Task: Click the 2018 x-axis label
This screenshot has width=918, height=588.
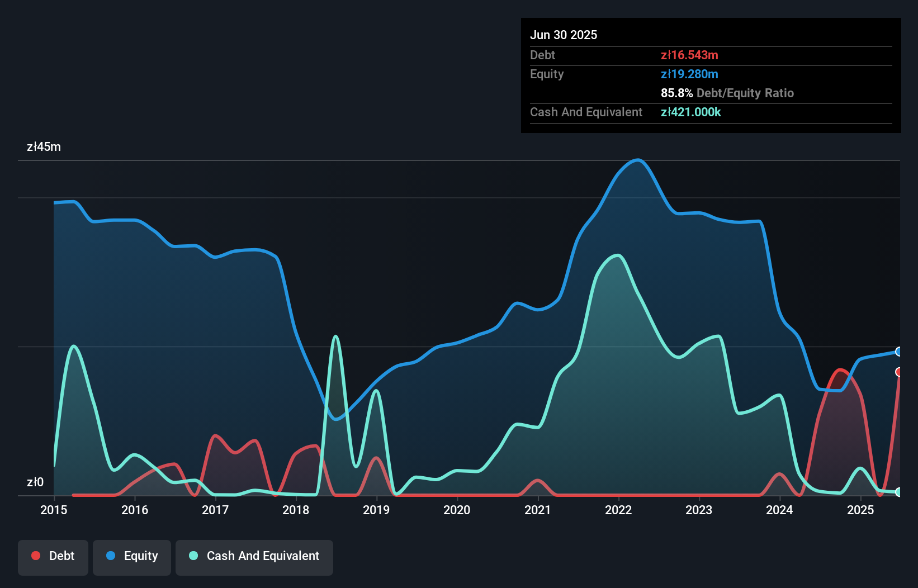Action: pyautogui.click(x=296, y=510)
